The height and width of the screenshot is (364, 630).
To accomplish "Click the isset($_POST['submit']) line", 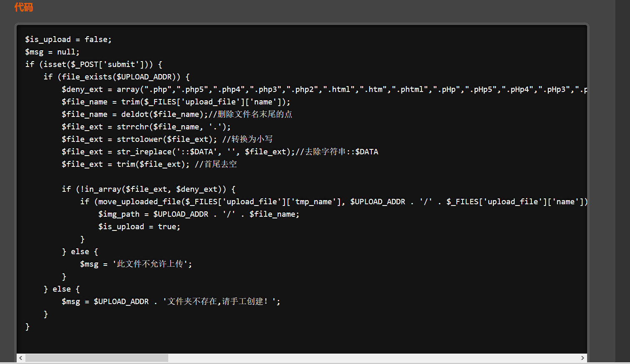I will click(x=94, y=64).
